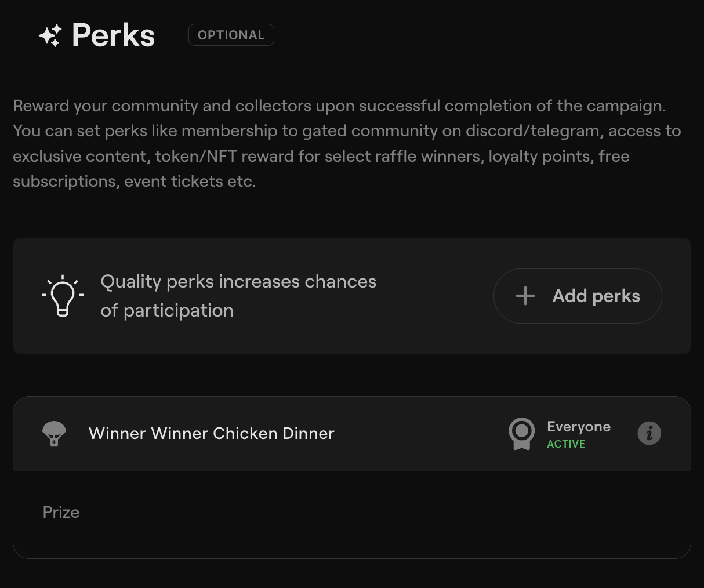This screenshot has width=704, height=588.
Task: Click the Add perks button label
Action: (596, 296)
